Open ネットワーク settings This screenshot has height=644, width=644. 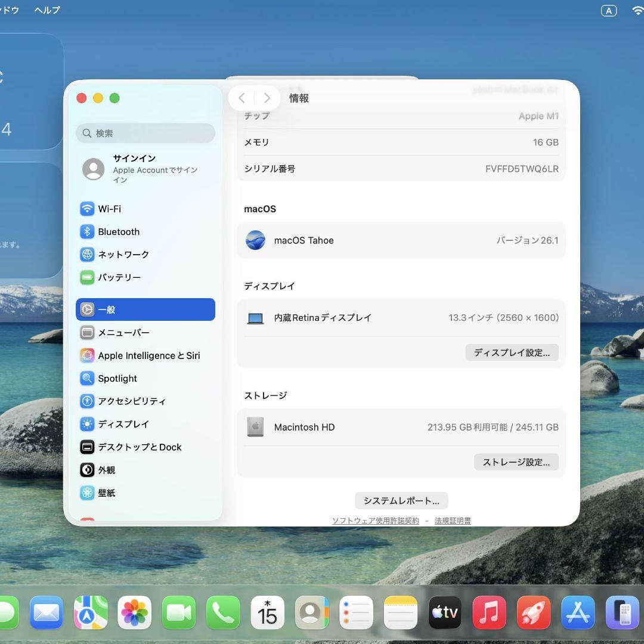[x=123, y=254]
